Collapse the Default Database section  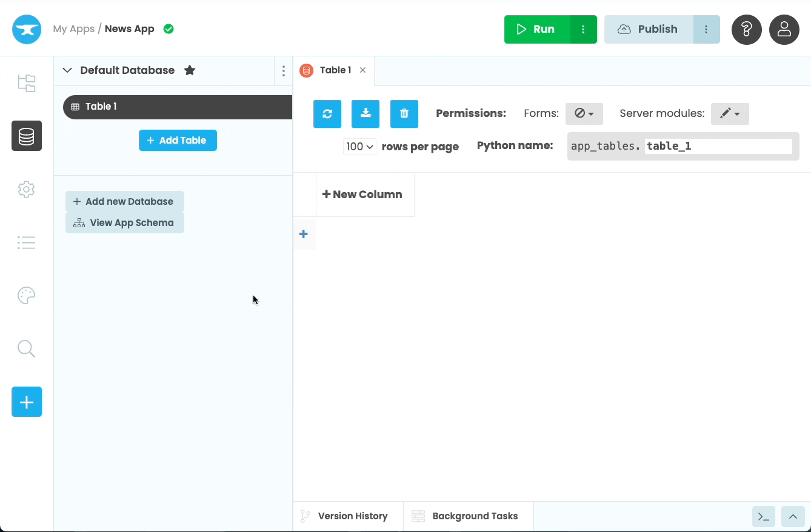pos(67,70)
